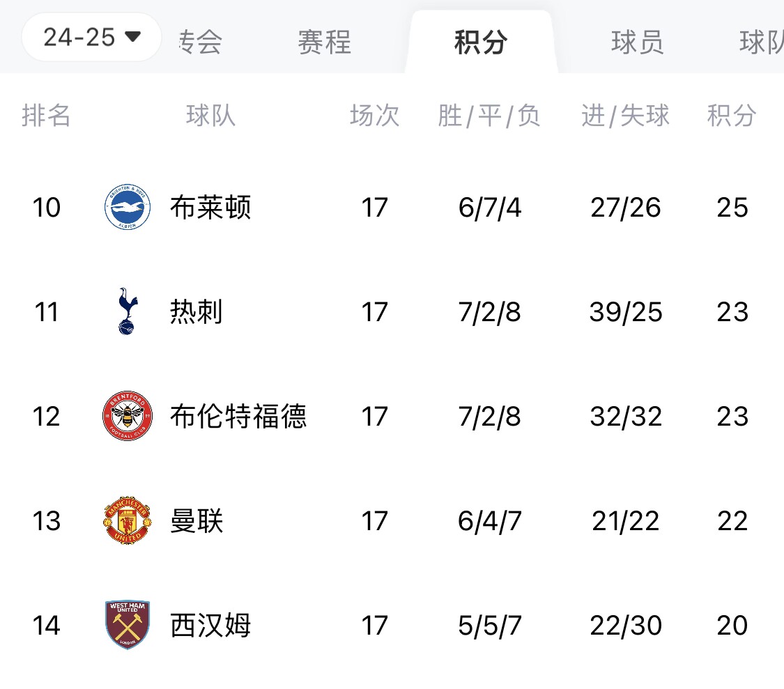The image size is (784, 689).
Task: Click the 场次 column header
Action: tap(374, 116)
